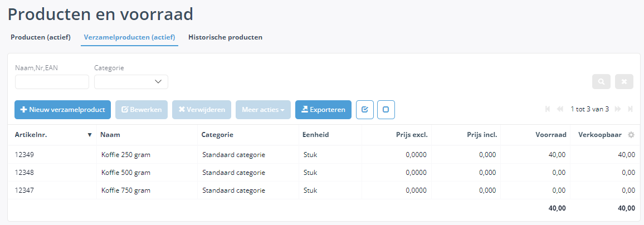
Task: Open the Categorie dropdown
Action: pyautogui.click(x=131, y=82)
